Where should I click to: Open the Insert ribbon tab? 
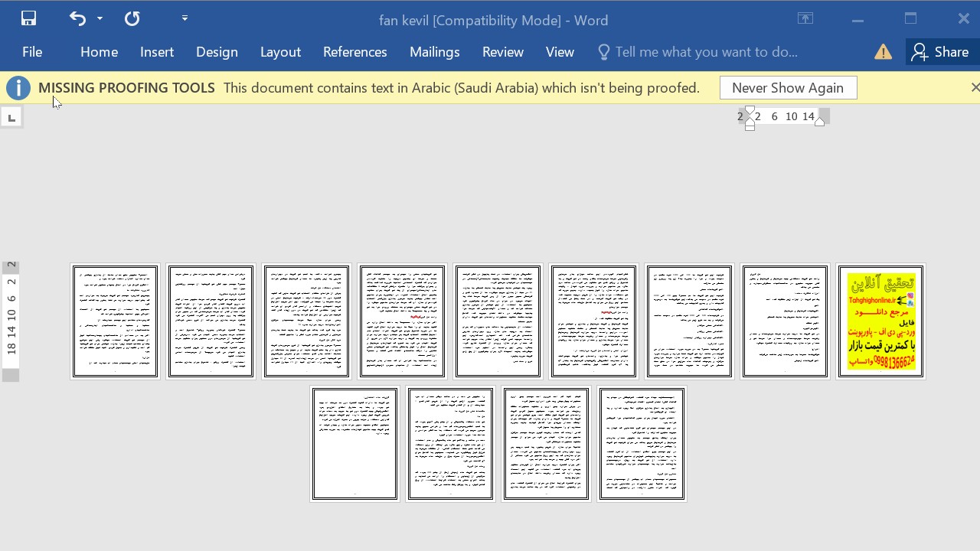tap(157, 52)
